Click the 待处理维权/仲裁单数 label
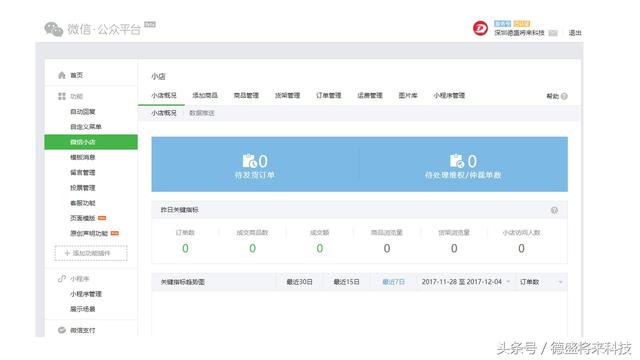 [463, 175]
